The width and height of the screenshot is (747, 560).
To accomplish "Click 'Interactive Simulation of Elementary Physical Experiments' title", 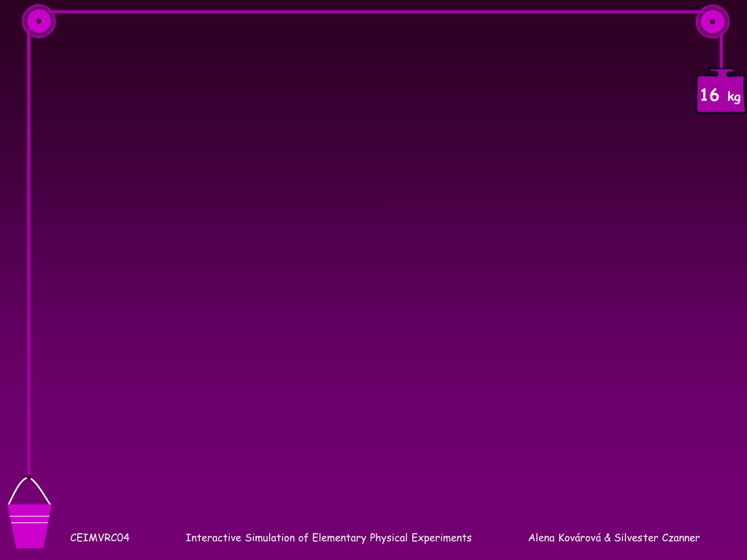I will click(x=328, y=538).
